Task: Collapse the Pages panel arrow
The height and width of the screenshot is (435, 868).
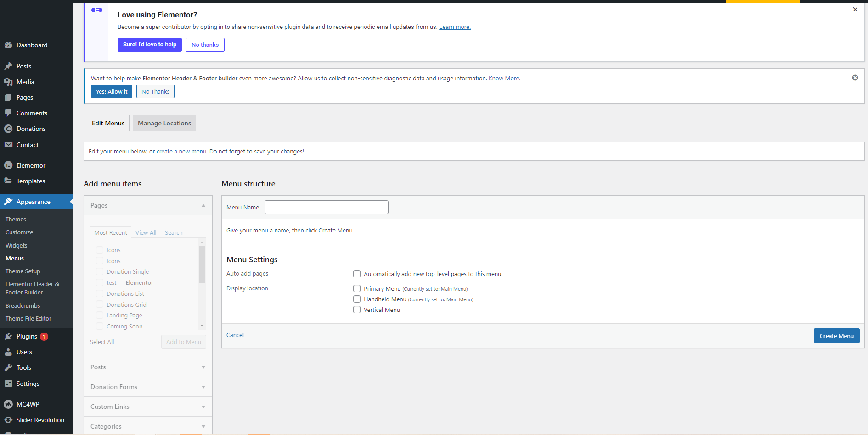Action: [203, 205]
